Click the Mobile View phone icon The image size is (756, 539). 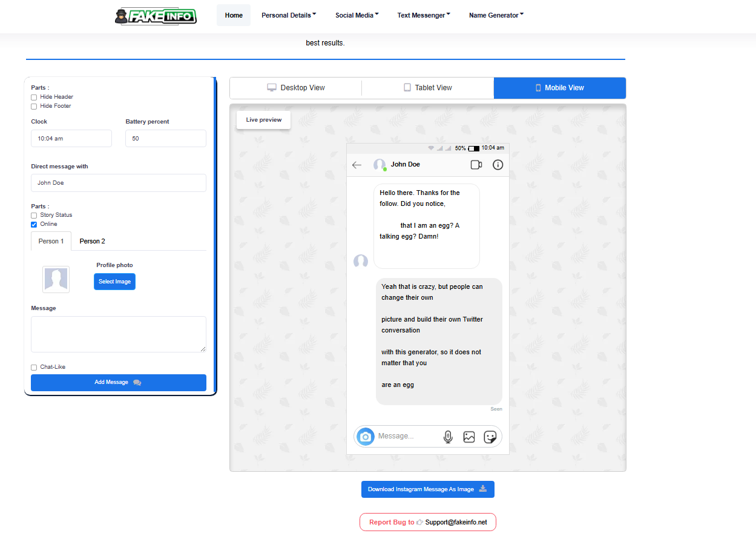pos(538,88)
